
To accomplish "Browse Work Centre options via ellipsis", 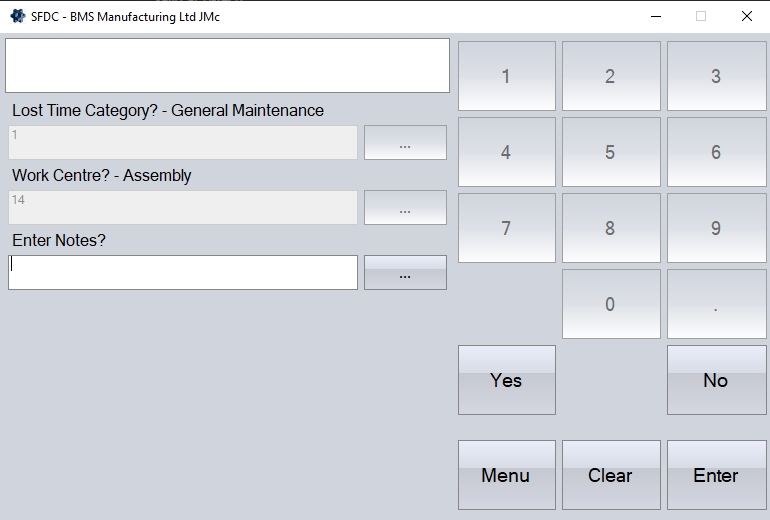I will coord(405,208).
